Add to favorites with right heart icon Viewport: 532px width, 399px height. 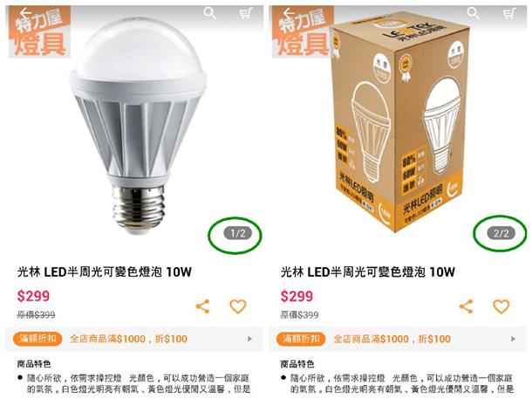(501, 306)
